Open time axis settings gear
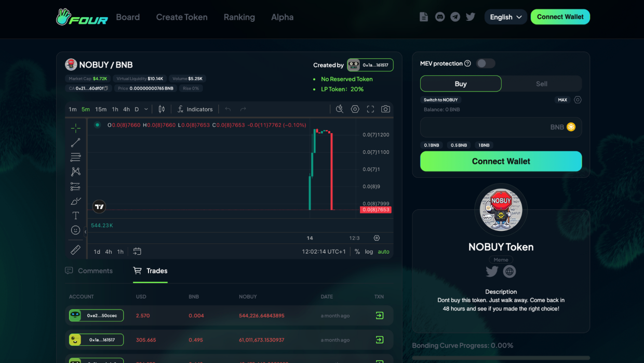 click(x=377, y=238)
